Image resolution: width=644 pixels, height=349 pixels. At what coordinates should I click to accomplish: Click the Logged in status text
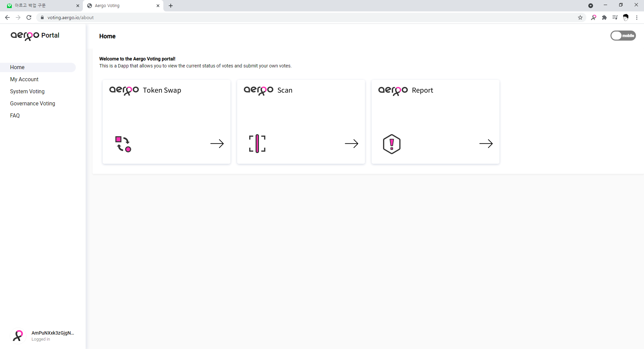(x=41, y=339)
